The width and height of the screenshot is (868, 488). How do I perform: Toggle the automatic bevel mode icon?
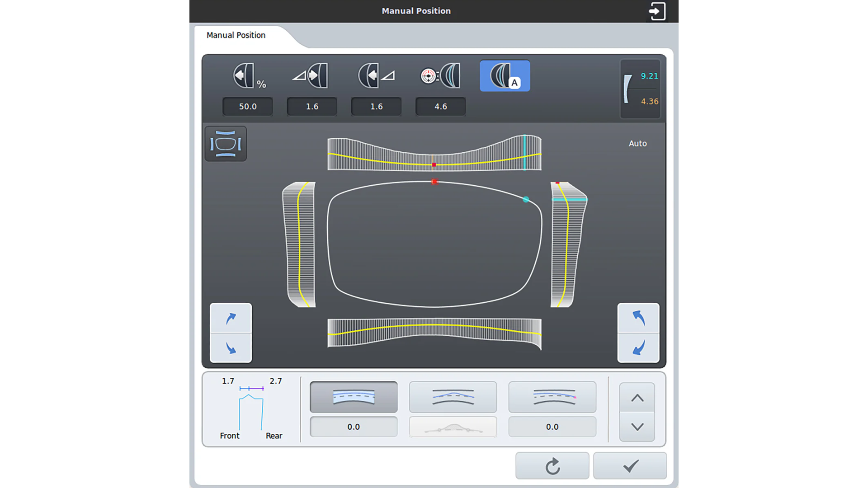click(x=505, y=76)
